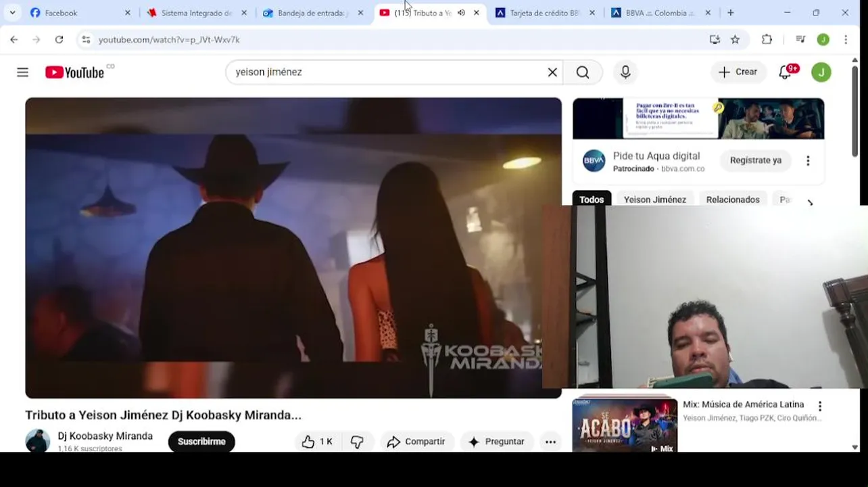Click the BBVA advertiser logo
The image size is (868, 487).
pos(594,161)
